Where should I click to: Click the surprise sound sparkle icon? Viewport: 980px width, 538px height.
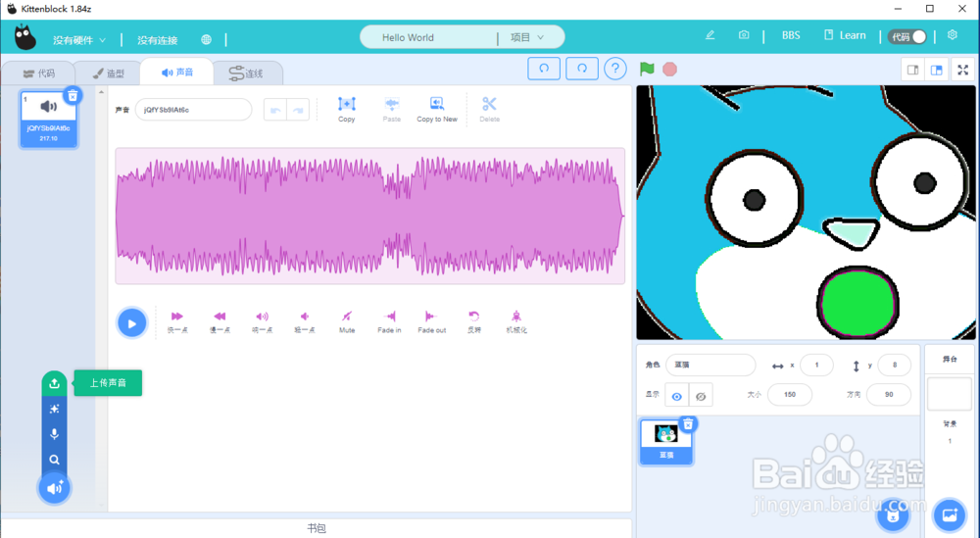click(54, 409)
